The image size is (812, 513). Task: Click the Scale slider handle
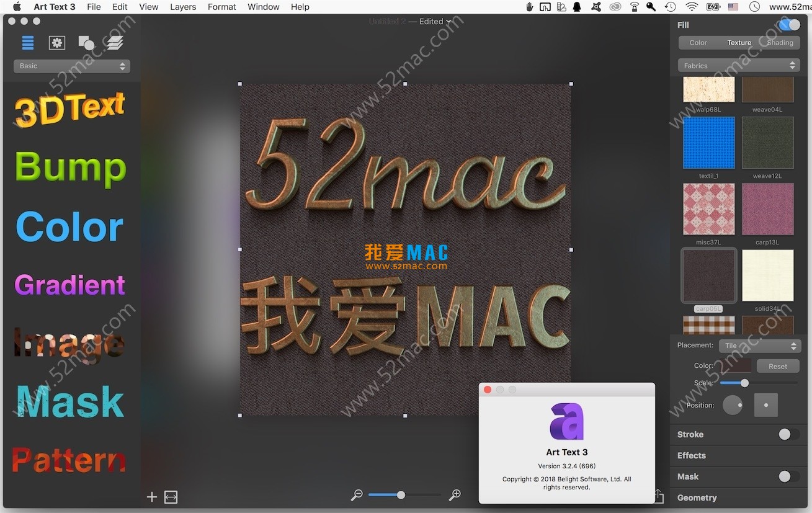pyautogui.click(x=744, y=383)
